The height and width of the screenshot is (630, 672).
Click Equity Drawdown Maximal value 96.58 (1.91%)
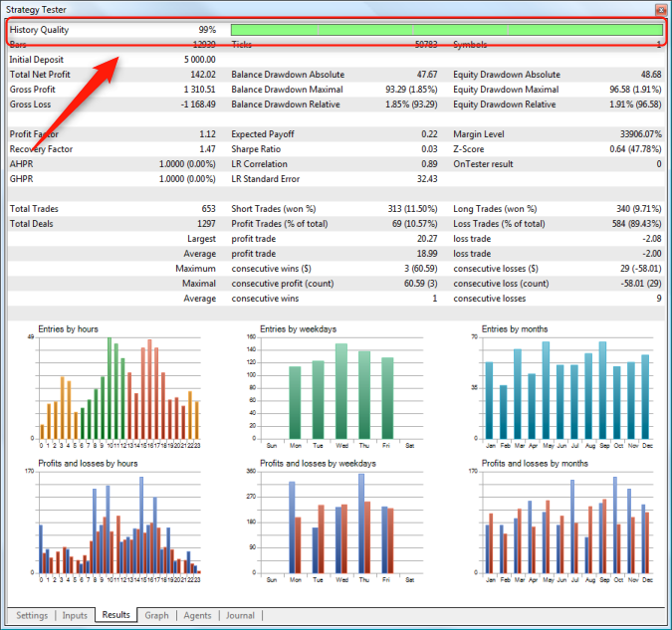(x=635, y=90)
